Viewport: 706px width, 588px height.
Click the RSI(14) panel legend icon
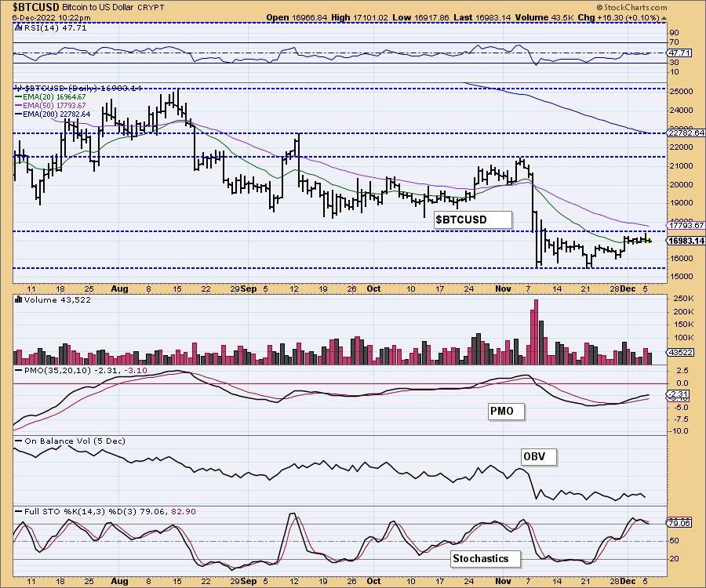18,27
